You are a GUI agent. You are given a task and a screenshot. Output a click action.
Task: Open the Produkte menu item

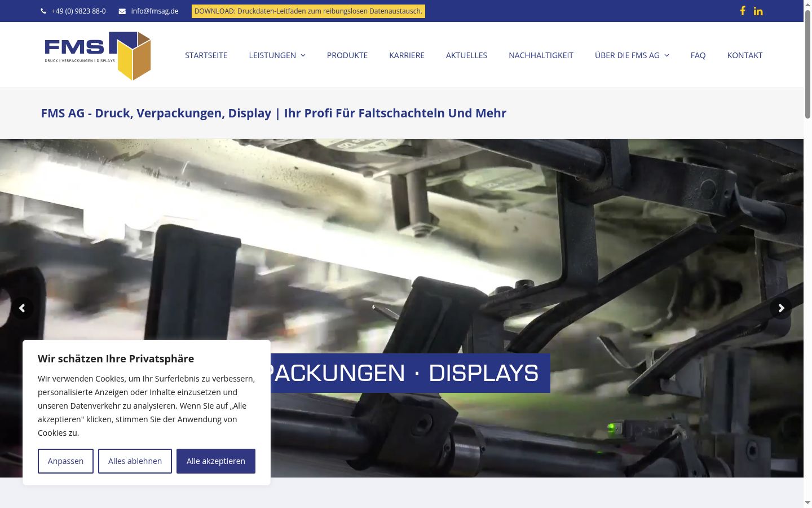click(x=347, y=55)
